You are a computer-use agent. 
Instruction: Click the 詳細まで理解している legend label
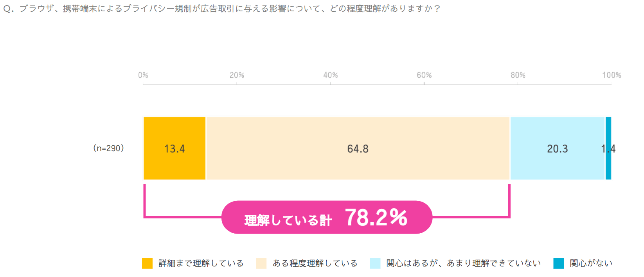coord(201,263)
